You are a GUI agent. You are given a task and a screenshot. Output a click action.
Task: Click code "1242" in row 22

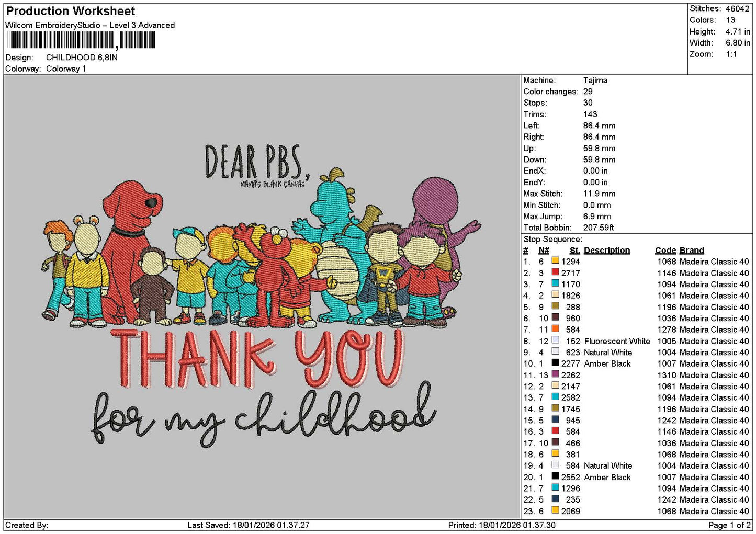[x=667, y=499]
